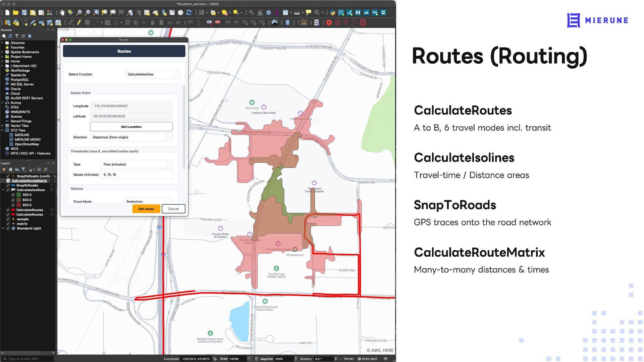The height and width of the screenshot is (362, 644).
Task: Open the EPSG:3857 CRS selector
Action: [368, 359]
